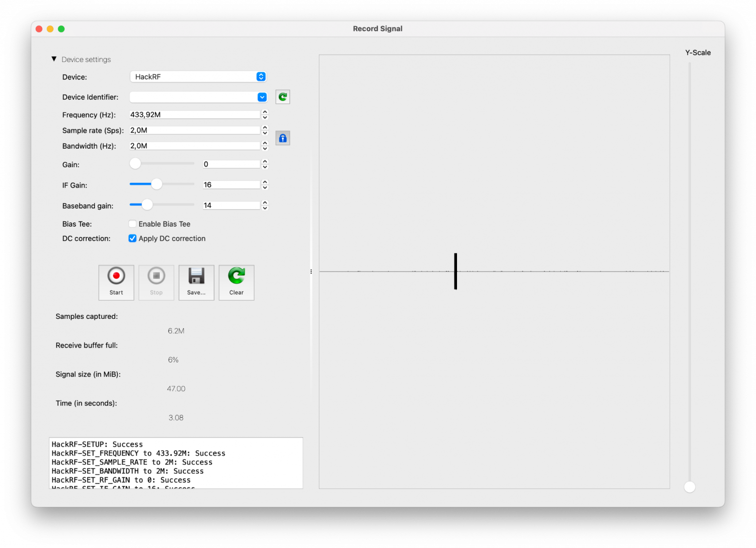The height and width of the screenshot is (548, 756).
Task: Click the receive buffer value 6%
Action: (173, 360)
